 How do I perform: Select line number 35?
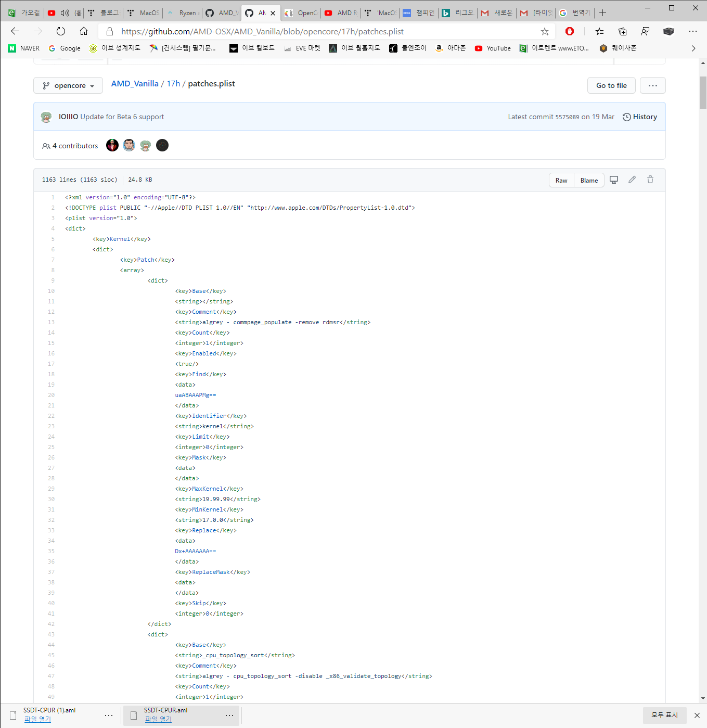(51, 551)
